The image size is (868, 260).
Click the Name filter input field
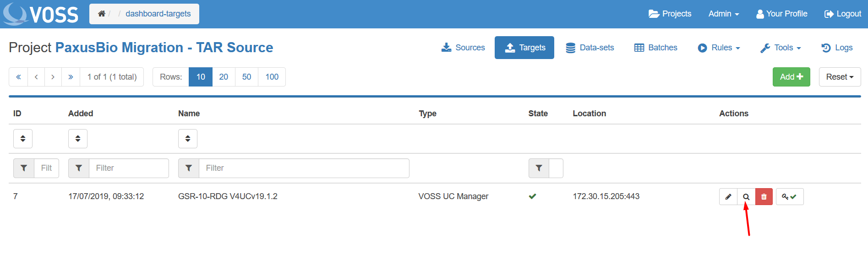coord(304,168)
